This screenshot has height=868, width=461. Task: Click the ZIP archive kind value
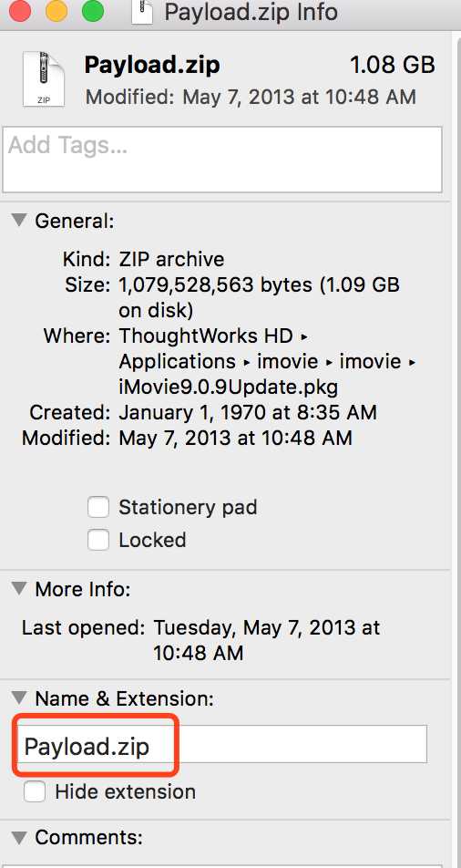pyautogui.click(x=171, y=260)
